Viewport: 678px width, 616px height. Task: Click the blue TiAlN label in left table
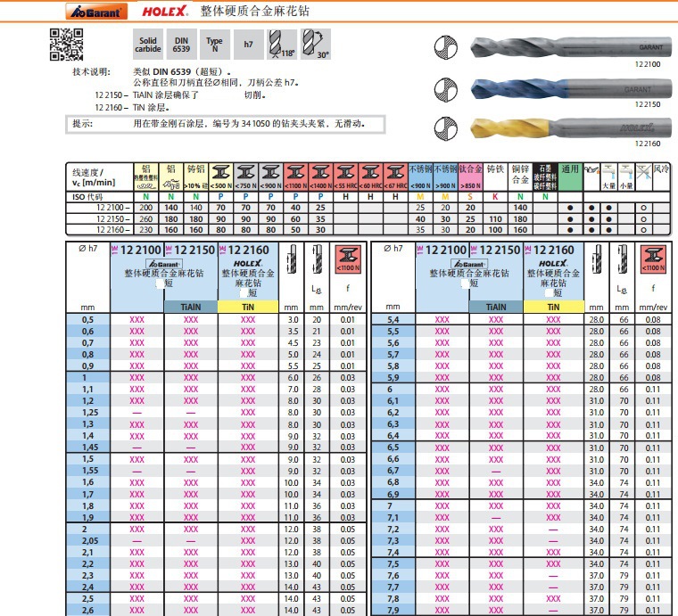(x=191, y=307)
